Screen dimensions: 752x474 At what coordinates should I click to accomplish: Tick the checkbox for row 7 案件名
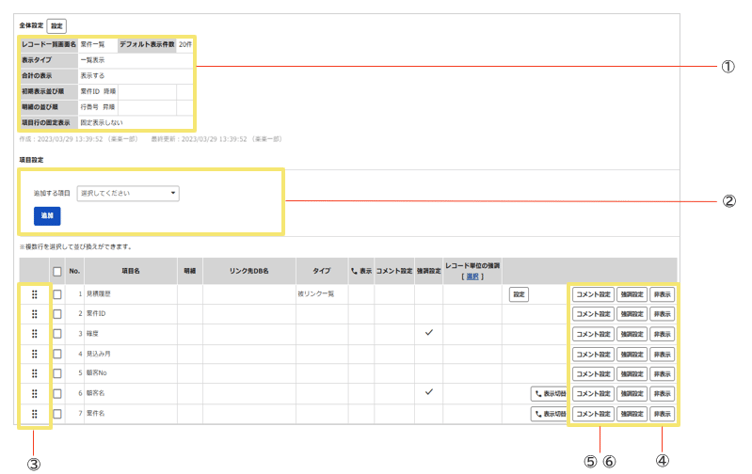pyautogui.click(x=57, y=414)
